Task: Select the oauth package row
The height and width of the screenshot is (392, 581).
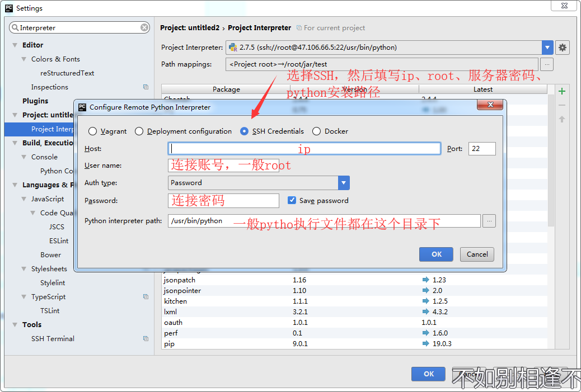Action: (x=354, y=323)
